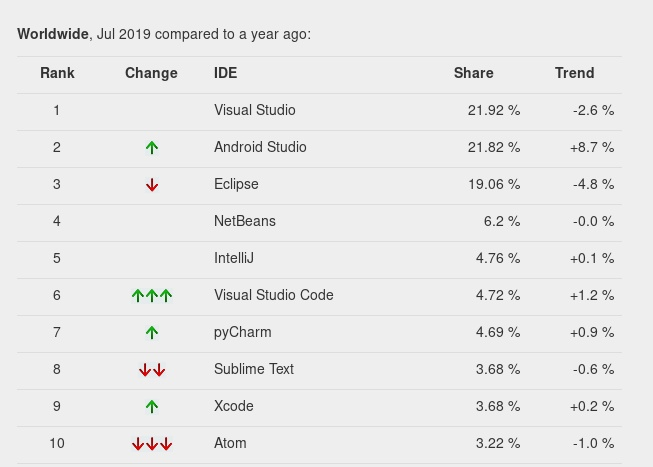The height and width of the screenshot is (467, 653).
Task: Click the Eclipse share value 19.06 %
Action: pos(494,184)
